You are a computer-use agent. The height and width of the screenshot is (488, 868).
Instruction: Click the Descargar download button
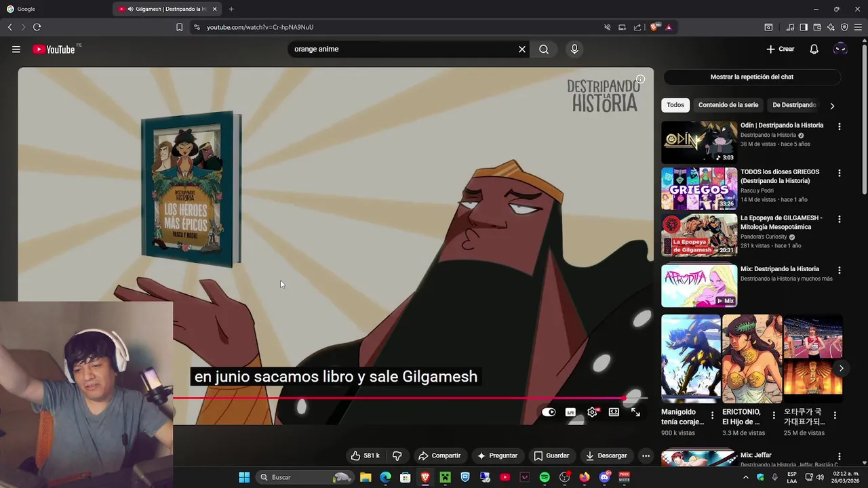[x=606, y=455]
